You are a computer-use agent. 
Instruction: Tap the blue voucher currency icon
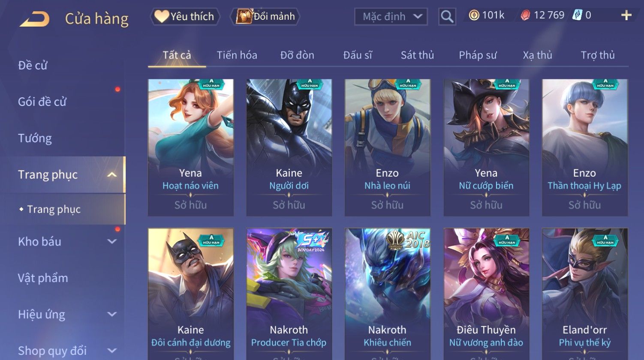(x=577, y=15)
